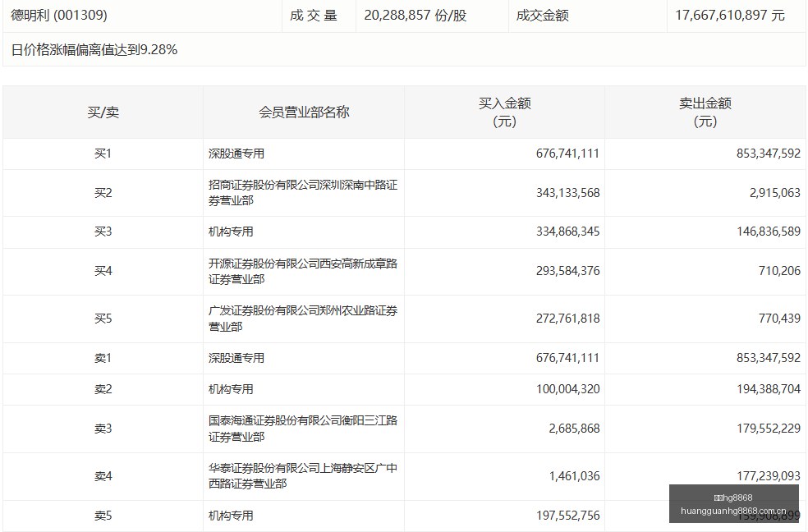Click the 会员营业部名称 column header

coord(304,112)
